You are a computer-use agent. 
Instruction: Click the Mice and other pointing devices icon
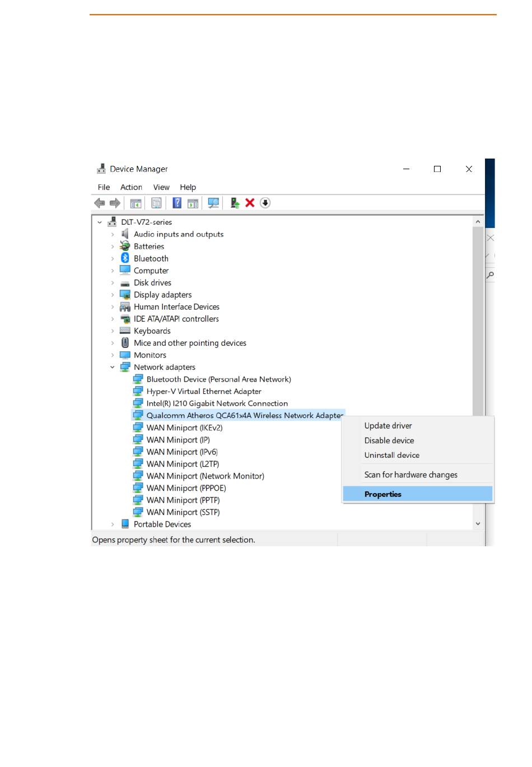tap(125, 343)
